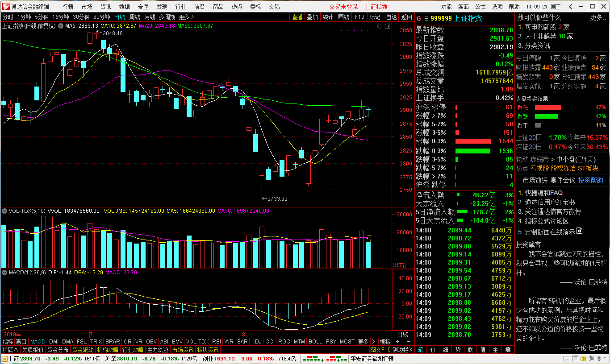The width and height of the screenshot is (610, 364).
Task: Select the 筹 tab in bottom right panel
Action: (x=508, y=350)
